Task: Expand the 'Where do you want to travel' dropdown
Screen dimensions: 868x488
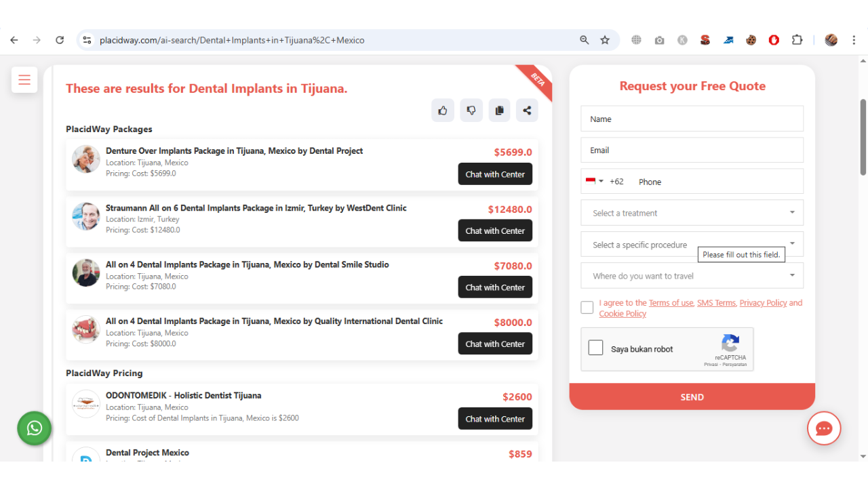Action: 692,275
